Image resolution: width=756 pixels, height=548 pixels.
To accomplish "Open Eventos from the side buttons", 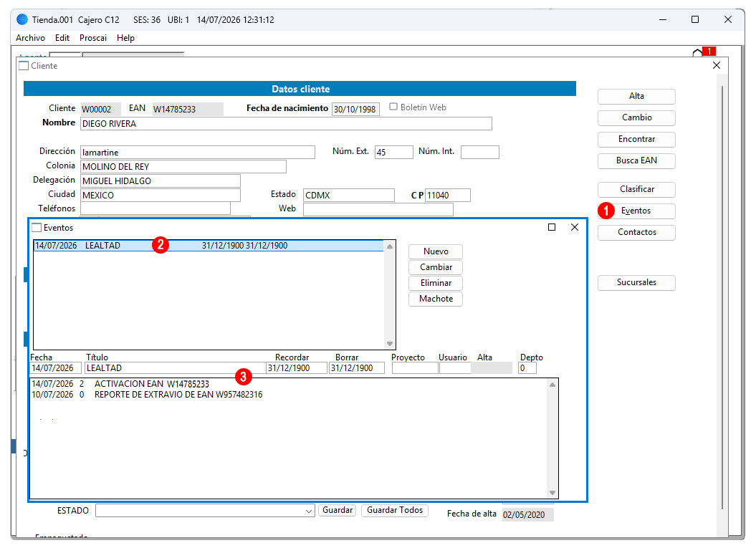I will (x=636, y=211).
